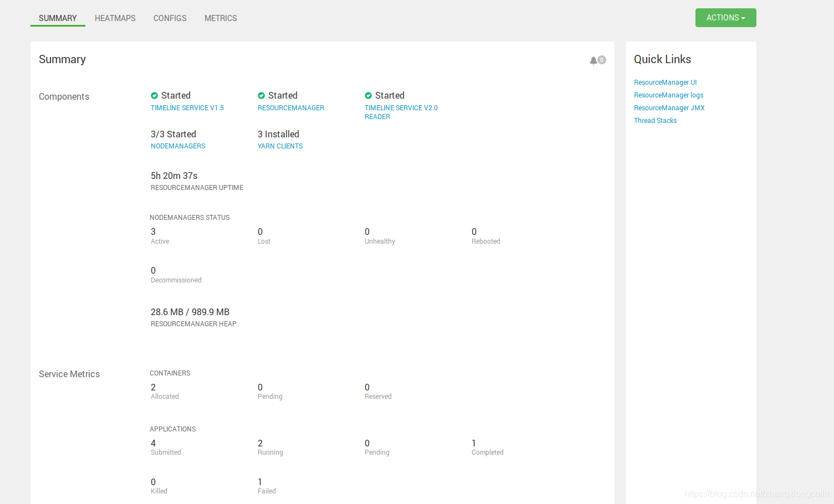Image resolution: width=834 pixels, height=504 pixels.
Task: Open the CONFIGS tab
Action: coord(170,18)
